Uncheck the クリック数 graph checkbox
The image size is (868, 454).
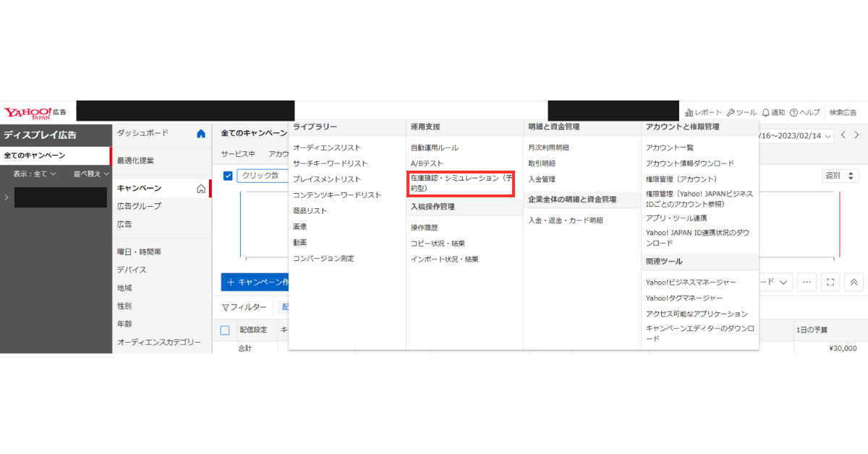pyautogui.click(x=228, y=176)
